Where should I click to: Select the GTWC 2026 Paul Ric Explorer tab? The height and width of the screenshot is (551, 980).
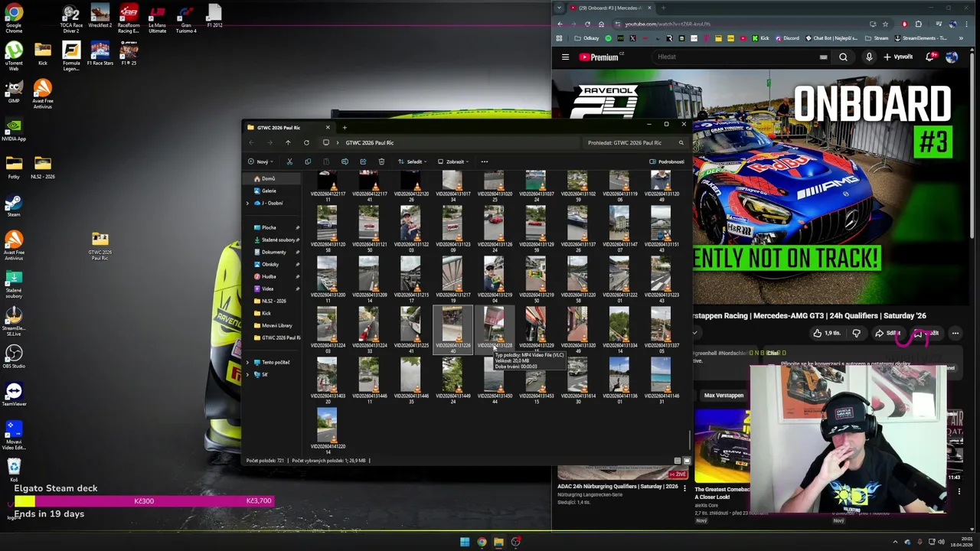pyautogui.click(x=289, y=128)
